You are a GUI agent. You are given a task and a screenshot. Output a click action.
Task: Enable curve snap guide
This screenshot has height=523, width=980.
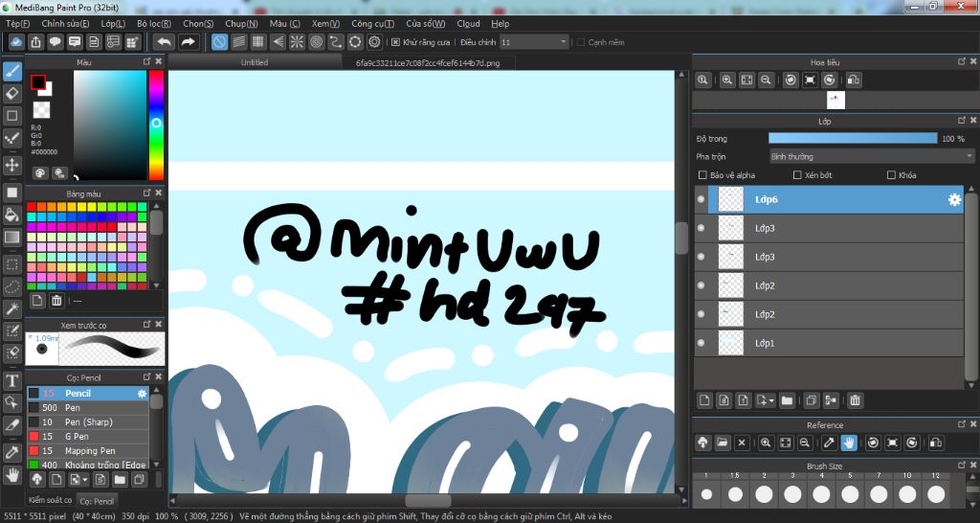tap(336, 42)
